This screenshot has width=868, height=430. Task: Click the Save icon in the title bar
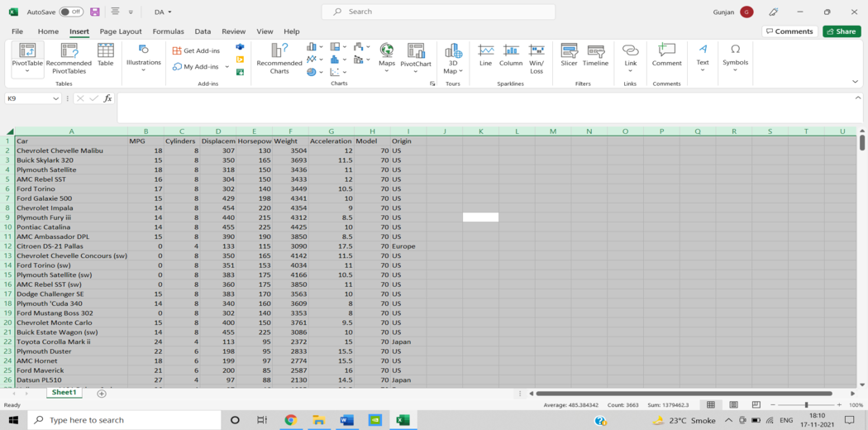click(x=95, y=12)
